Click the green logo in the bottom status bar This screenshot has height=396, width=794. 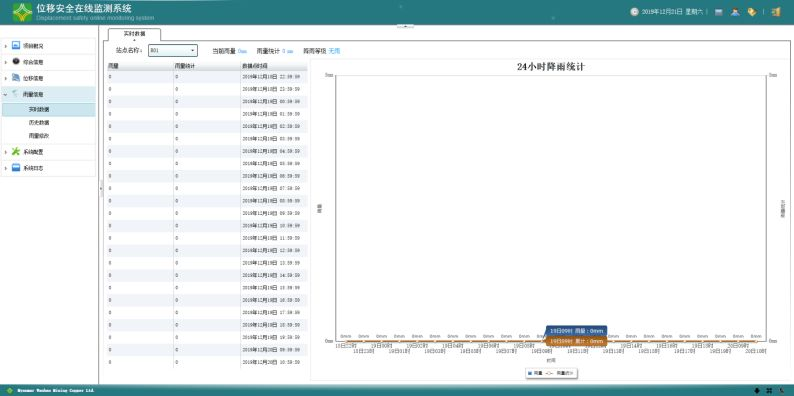(x=10, y=390)
